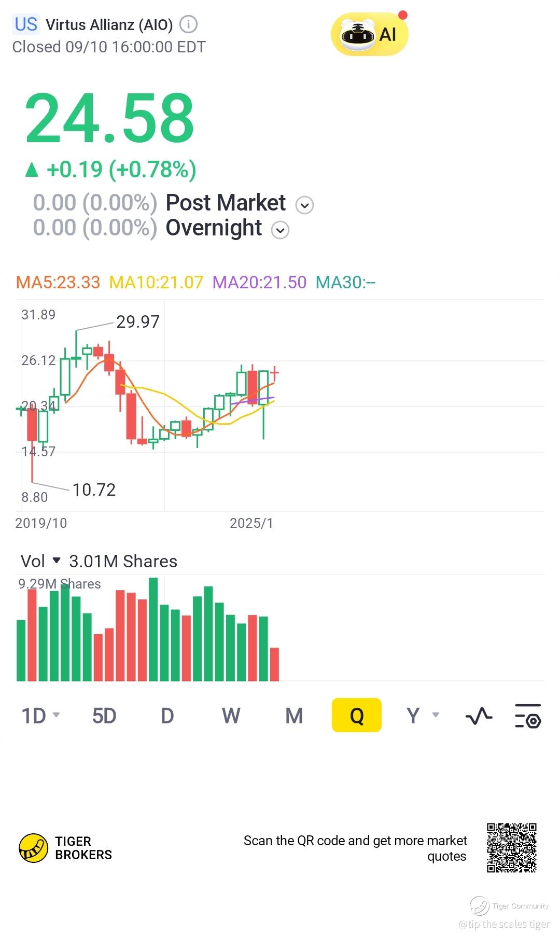Switch to the D daily chart tab
Image resolution: width=560 pixels, height=937 pixels.
(x=167, y=716)
